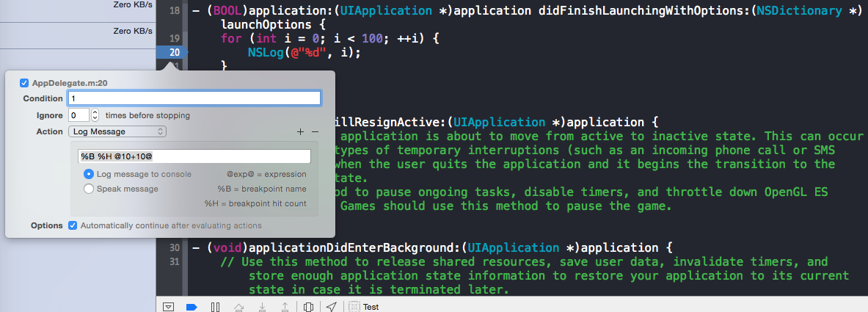Adjust the ignore count stepper
The width and height of the screenshot is (868, 312).
point(95,115)
